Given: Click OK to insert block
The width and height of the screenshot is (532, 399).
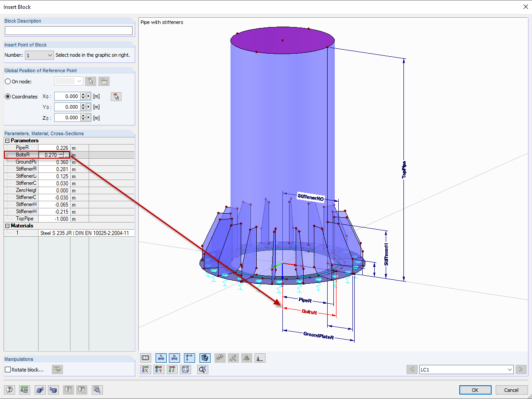Looking at the screenshot, I should click(x=475, y=390).
